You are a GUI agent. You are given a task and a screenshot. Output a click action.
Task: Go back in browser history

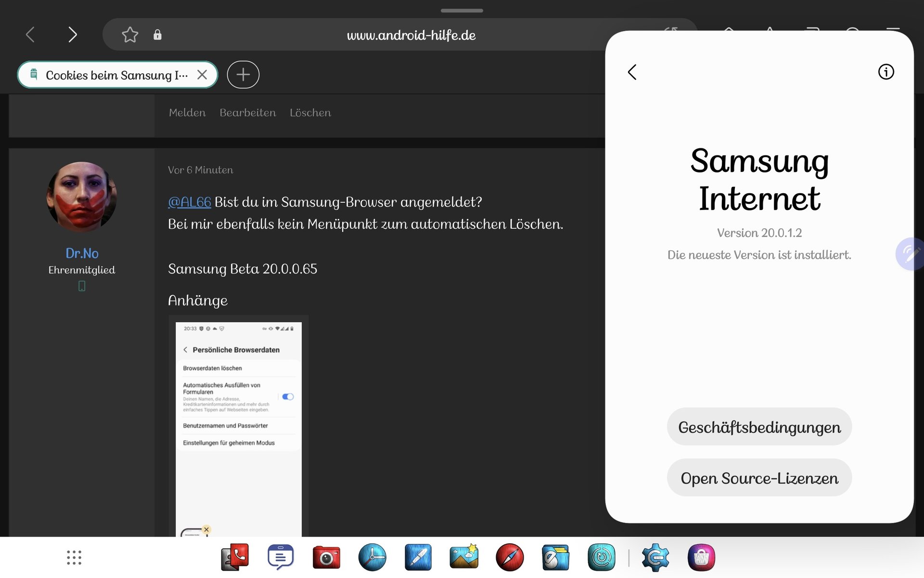30,35
